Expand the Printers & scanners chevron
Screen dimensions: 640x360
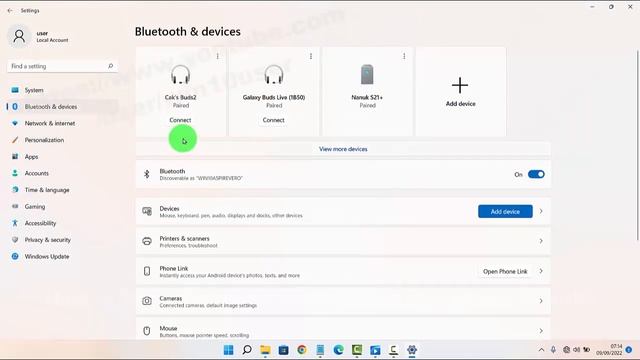(x=541, y=241)
